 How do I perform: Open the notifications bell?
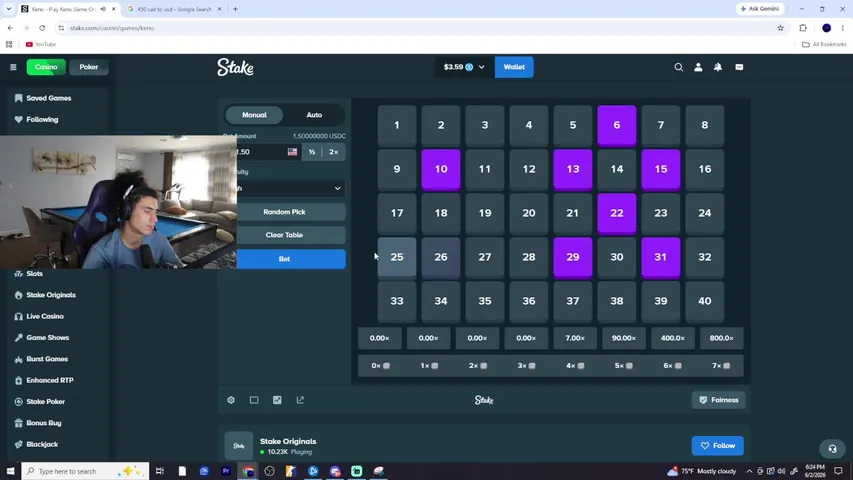(718, 67)
